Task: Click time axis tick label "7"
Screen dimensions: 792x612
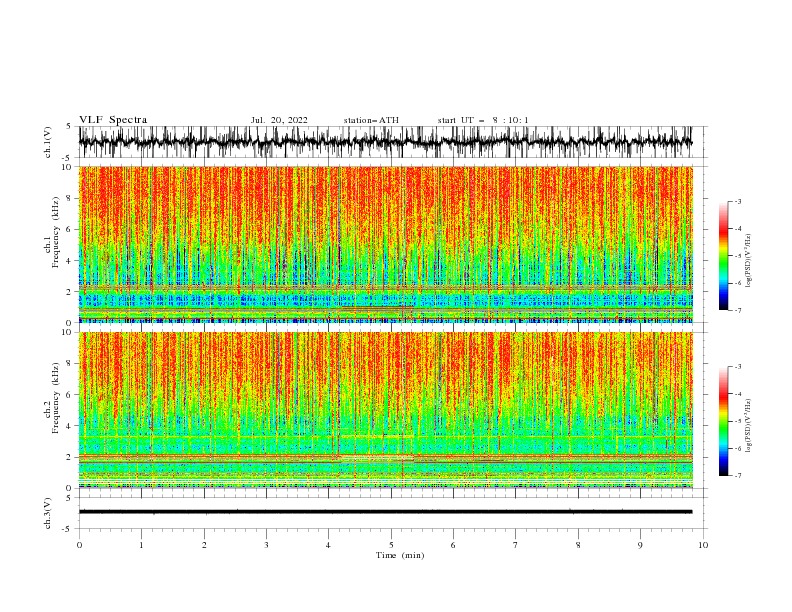Action: tap(516, 545)
